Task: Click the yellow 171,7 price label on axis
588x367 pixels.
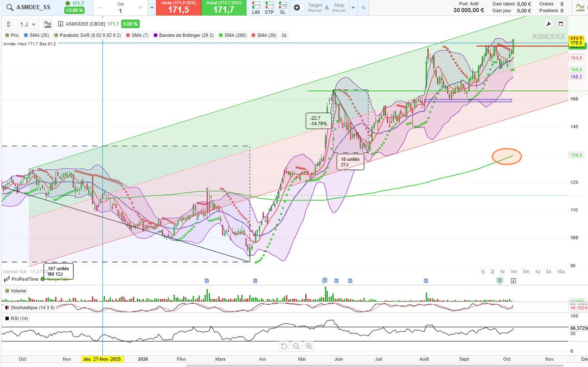Action: click(576, 39)
